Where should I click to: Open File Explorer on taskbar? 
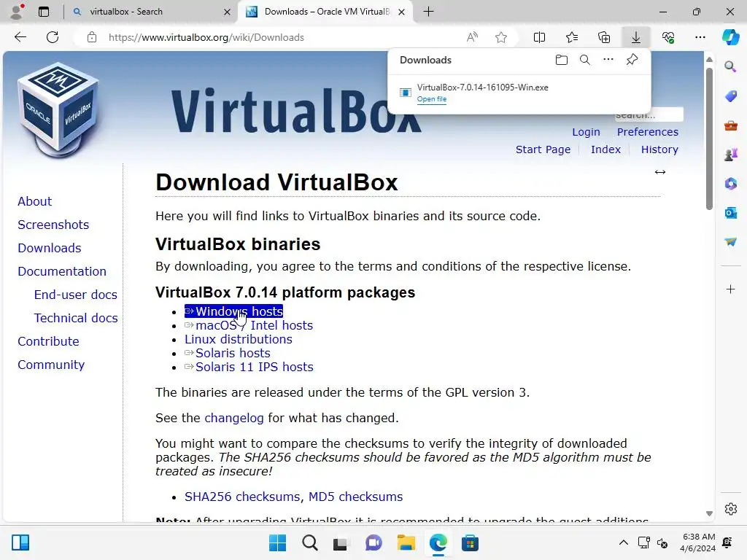[x=406, y=542]
